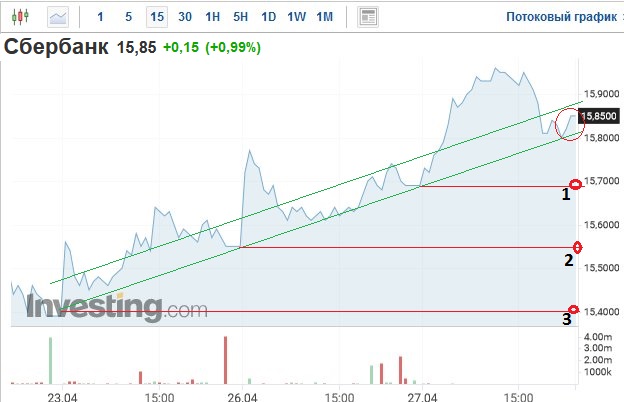Click the 15,9000 price axis label
624x402 pixels.
601,94
